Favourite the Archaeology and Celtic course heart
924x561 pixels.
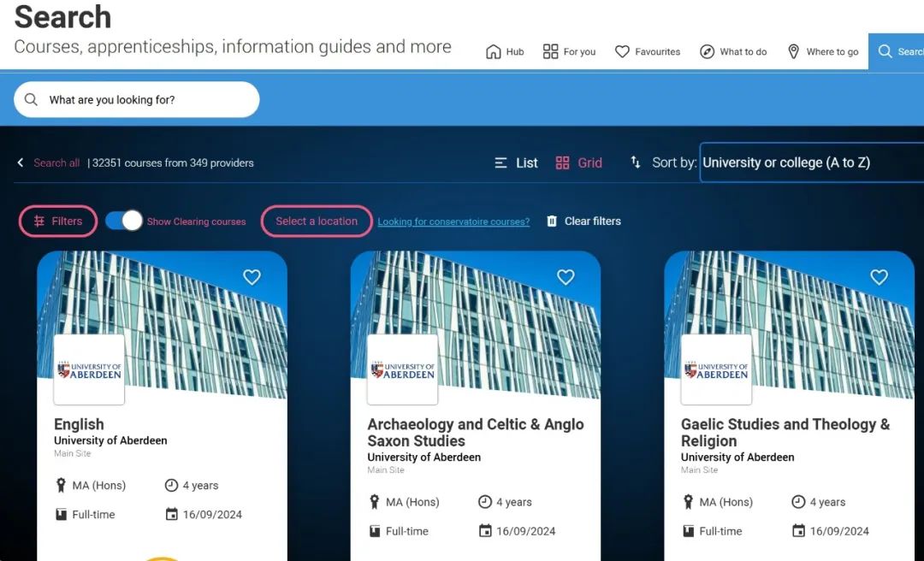click(566, 277)
